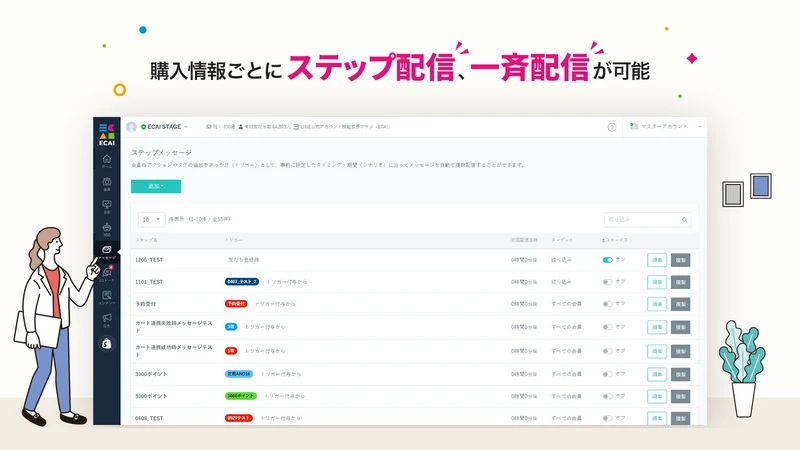800x450 pixels.
Task: Click the Shopify bag icon in sidebar
Action: click(107, 344)
